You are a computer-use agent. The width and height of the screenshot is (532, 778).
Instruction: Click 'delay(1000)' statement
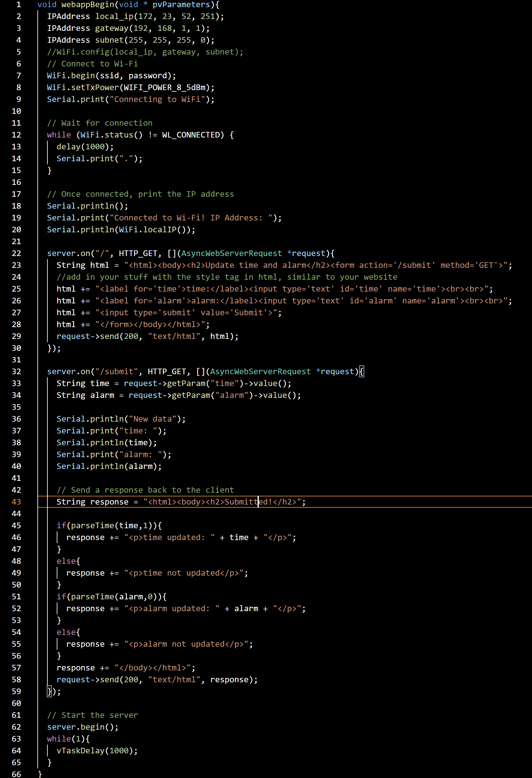click(x=85, y=147)
